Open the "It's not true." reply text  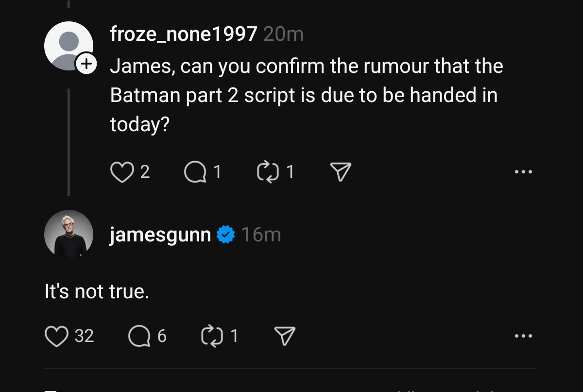[x=96, y=292]
